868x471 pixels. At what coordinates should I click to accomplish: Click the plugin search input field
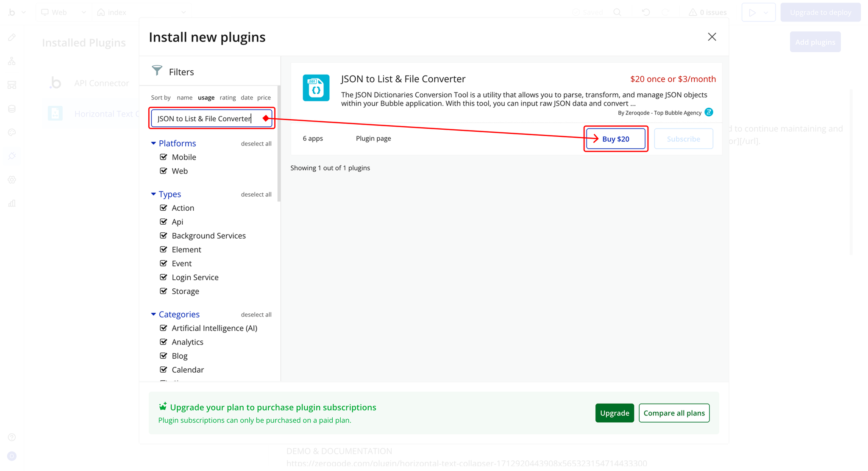204,118
